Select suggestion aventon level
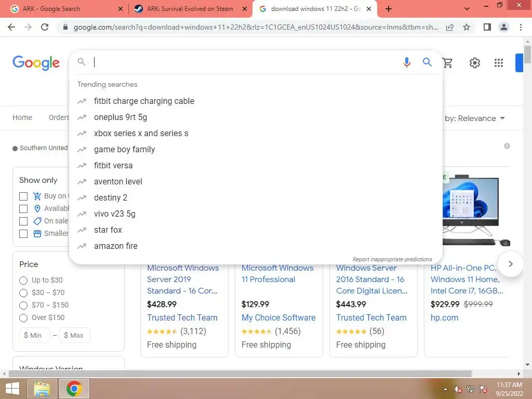Viewport: 532px width, 399px height. pyautogui.click(x=256, y=181)
